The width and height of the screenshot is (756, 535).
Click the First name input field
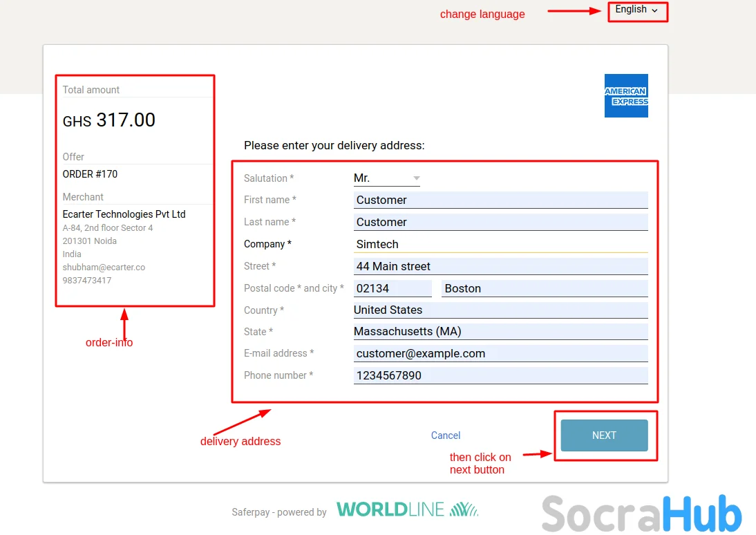[500, 200]
